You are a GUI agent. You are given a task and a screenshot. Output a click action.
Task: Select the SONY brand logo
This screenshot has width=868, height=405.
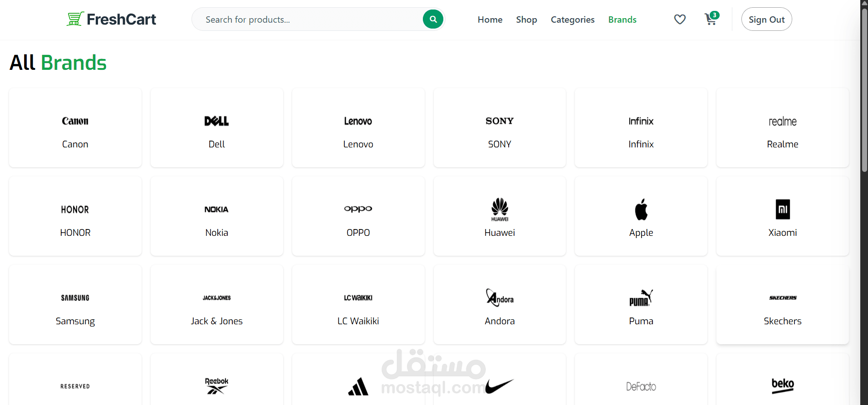pos(500,121)
